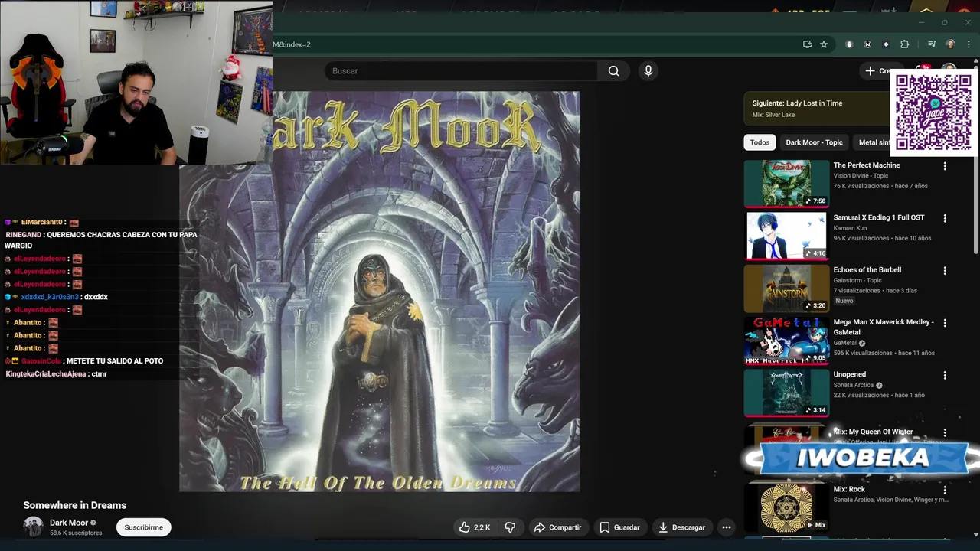Open Chrome profile avatar in toolbar
This screenshot has height=551, width=980.
click(950, 44)
